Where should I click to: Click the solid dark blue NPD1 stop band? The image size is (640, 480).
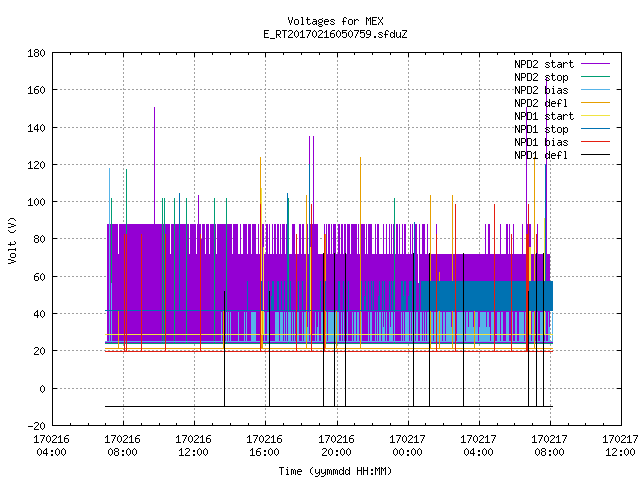(x=487, y=296)
